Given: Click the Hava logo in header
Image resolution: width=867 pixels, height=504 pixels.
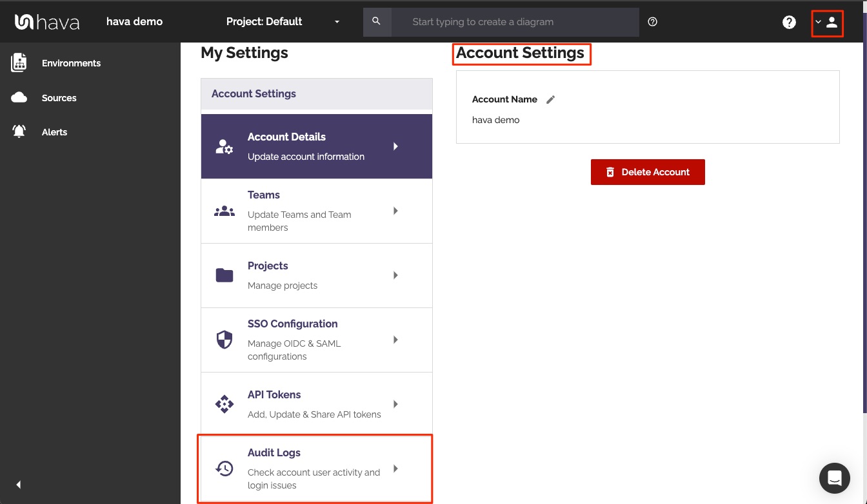Looking at the screenshot, I should point(47,22).
